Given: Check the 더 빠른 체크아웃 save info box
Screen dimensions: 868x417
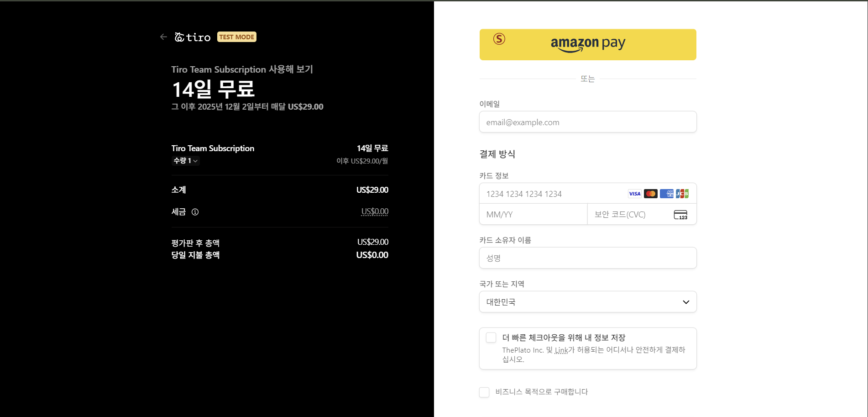Looking at the screenshot, I should (491, 338).
